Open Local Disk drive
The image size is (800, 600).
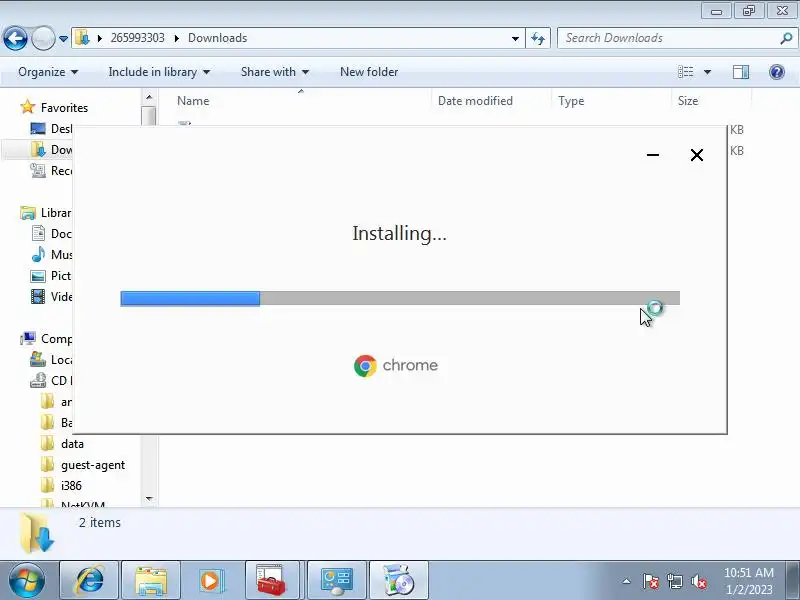click(51, 360)
